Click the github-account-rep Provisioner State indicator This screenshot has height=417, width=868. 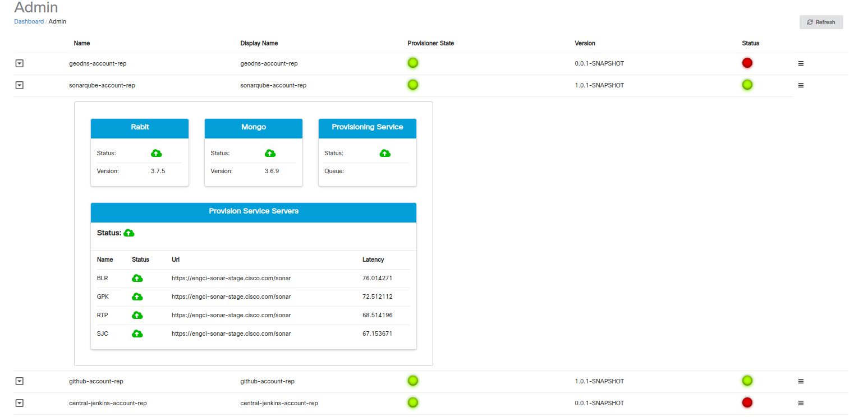pos(413,381)
